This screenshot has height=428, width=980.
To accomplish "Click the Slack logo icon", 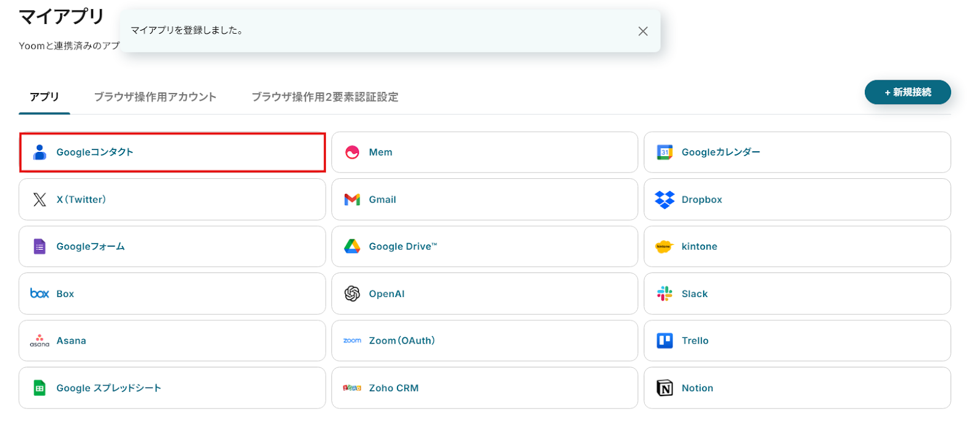I will point(665,294).
